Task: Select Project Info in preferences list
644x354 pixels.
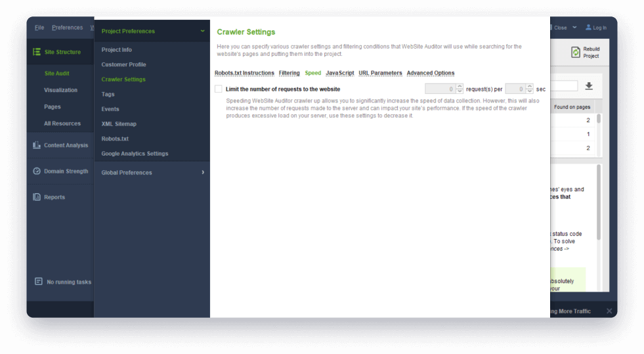Action: (x=117, y=50)
